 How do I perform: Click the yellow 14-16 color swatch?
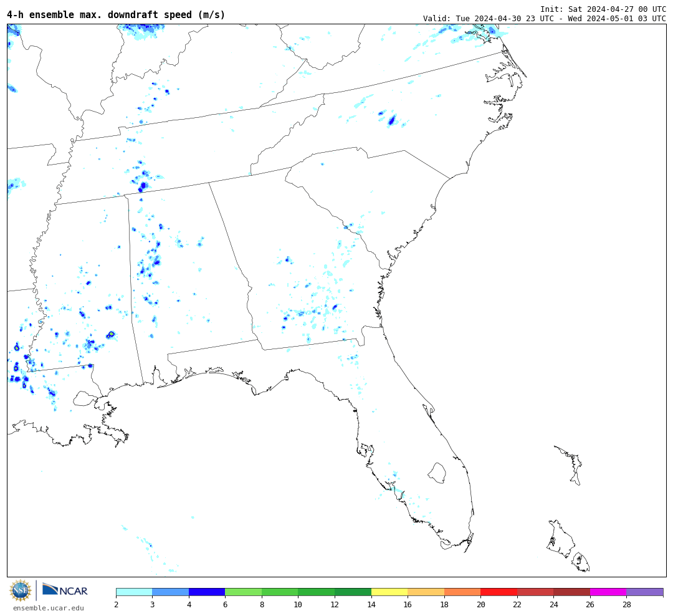(389, 592)
